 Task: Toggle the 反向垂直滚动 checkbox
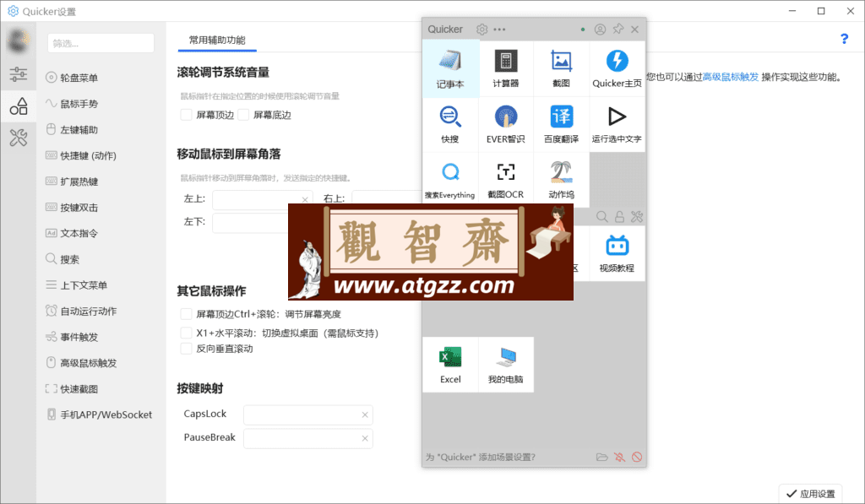pos(187,349)
